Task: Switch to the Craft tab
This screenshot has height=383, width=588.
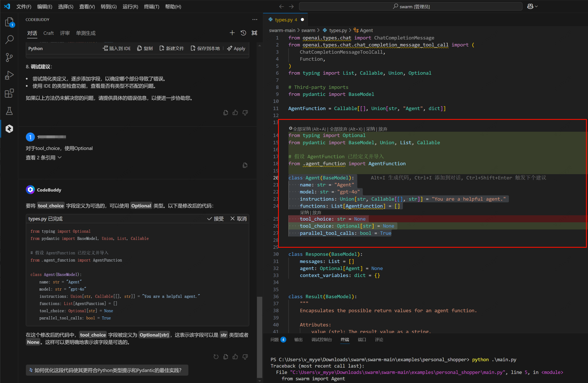Action: pyautogui.click(x=49, y=33)
